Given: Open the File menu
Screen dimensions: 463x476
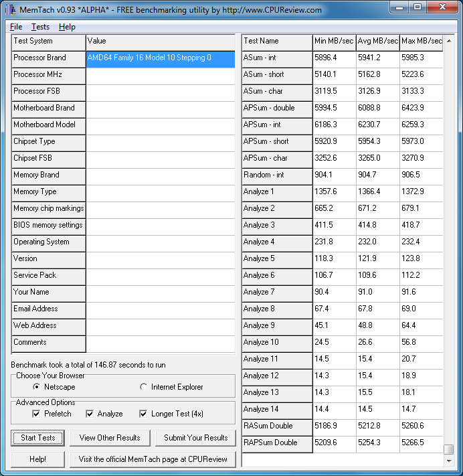Looking at the screenshot, I should (x=16, y=27).
